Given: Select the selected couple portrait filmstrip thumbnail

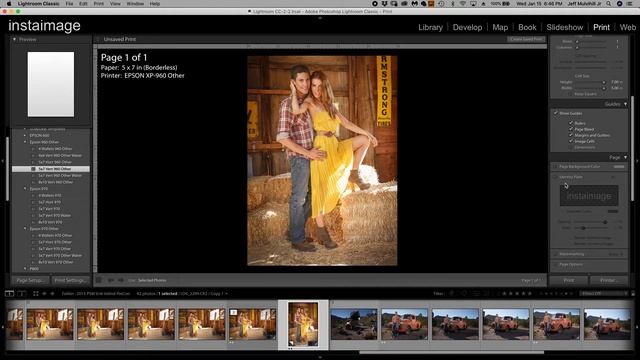Looking at the screenshot, I should pyautogui.click(x=303, y=324).
